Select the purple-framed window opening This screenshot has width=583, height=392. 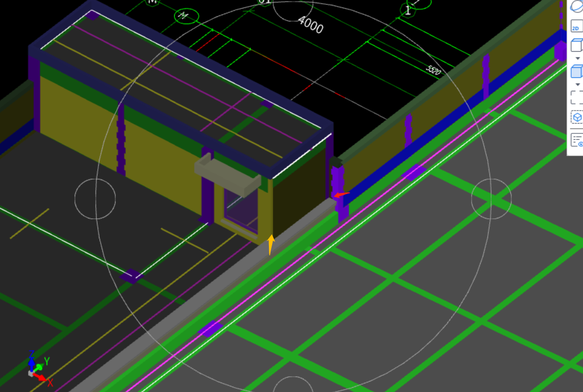click(241, 211)
